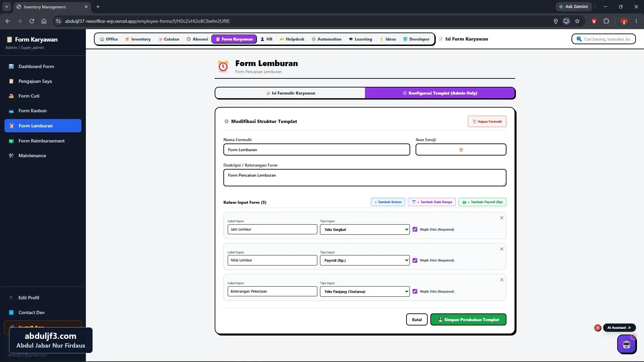The height and width of the screenshot is (362, 644).
Task: Toggle Required checkbox for Keterangan Pekerjaan
Action: click(x=415, y=291)
